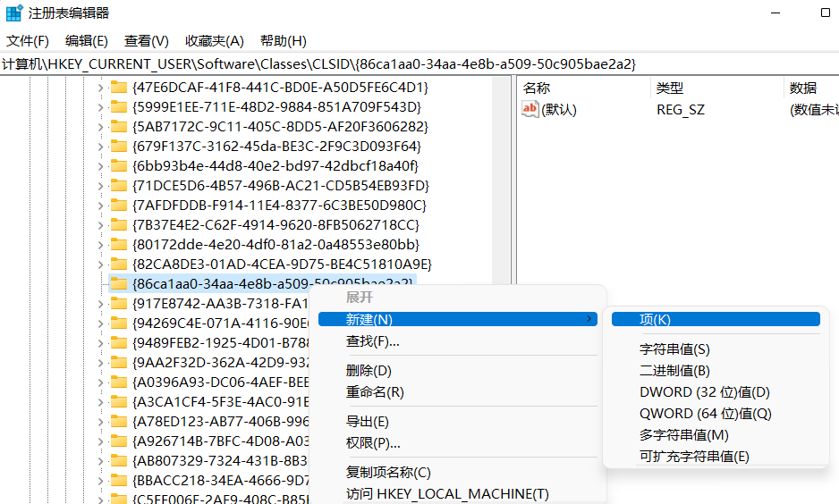
Task: Click folder icon of {A0396A93-DC06-4AEF key
Action: [x=118, y=382]
